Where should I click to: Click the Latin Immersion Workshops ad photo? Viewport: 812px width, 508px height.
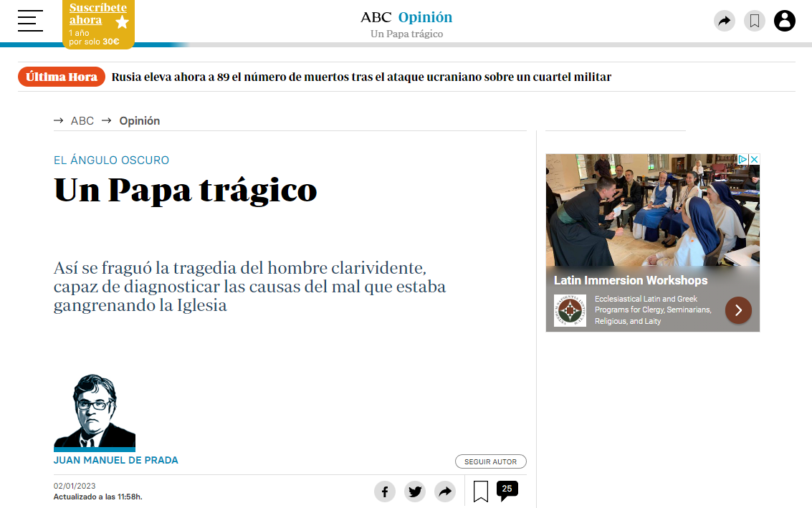pos(652,210)
